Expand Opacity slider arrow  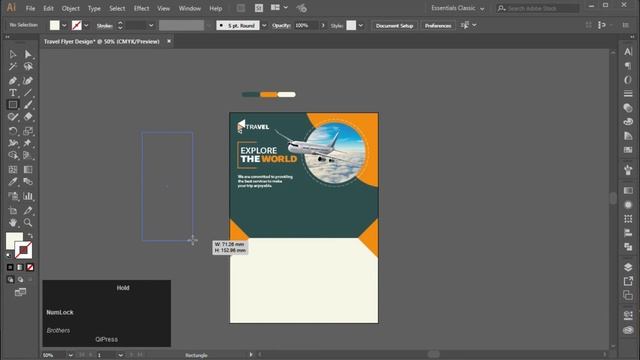tap(323, 25)
